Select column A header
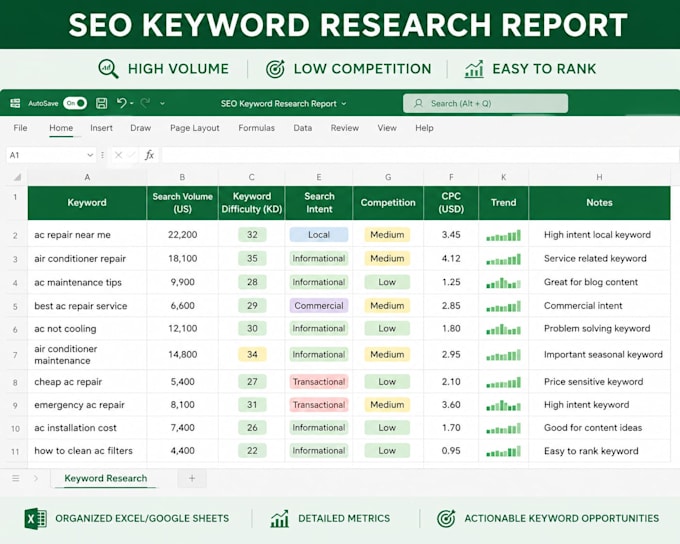 [x=87, y=177]
